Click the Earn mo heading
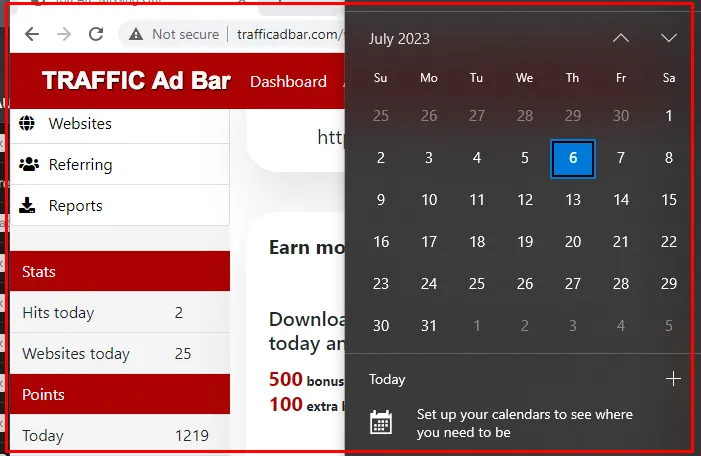701x456 pixels. tap(307, 247)
